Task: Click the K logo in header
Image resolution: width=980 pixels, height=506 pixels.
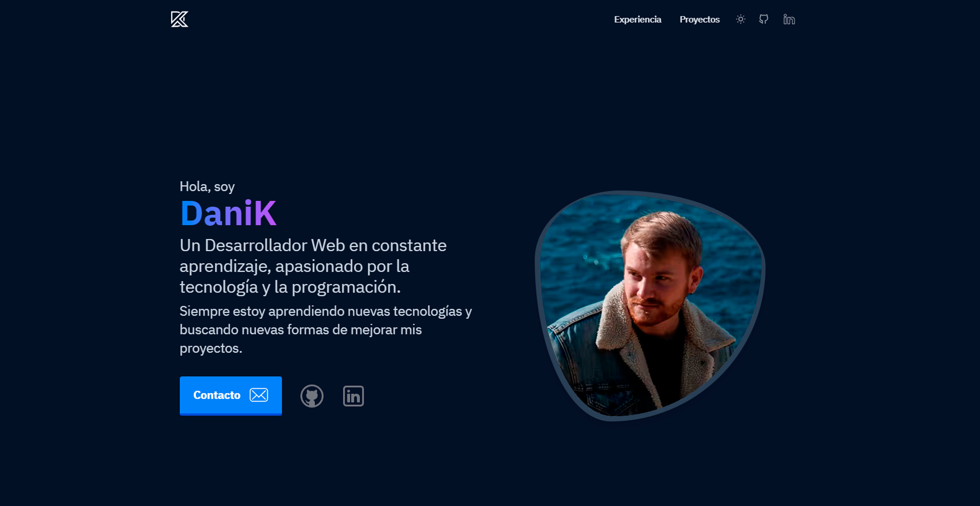Action: pos(179,19)
